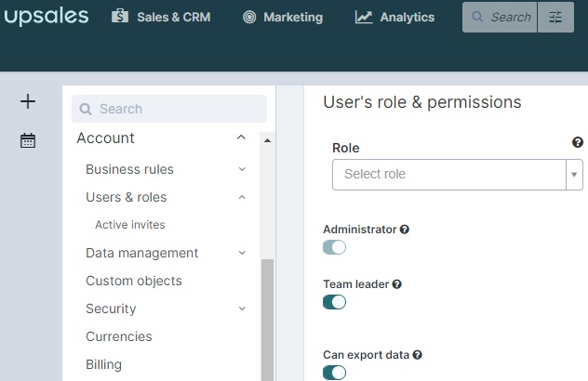Image resolution: width=588 pixels, height=381 pixels.
Task: Click the Role help question icon
Action: (x=578, y=142)
